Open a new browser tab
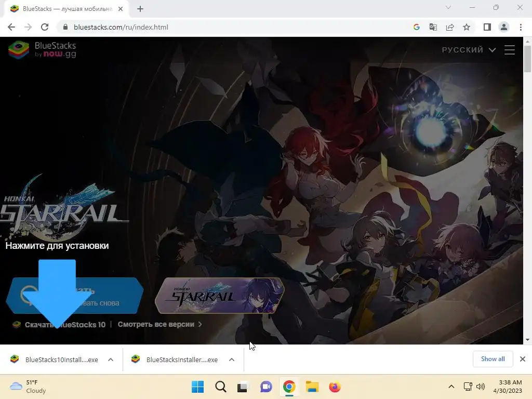The height and width of the screenshot is (399, 532). pos(140,9)
